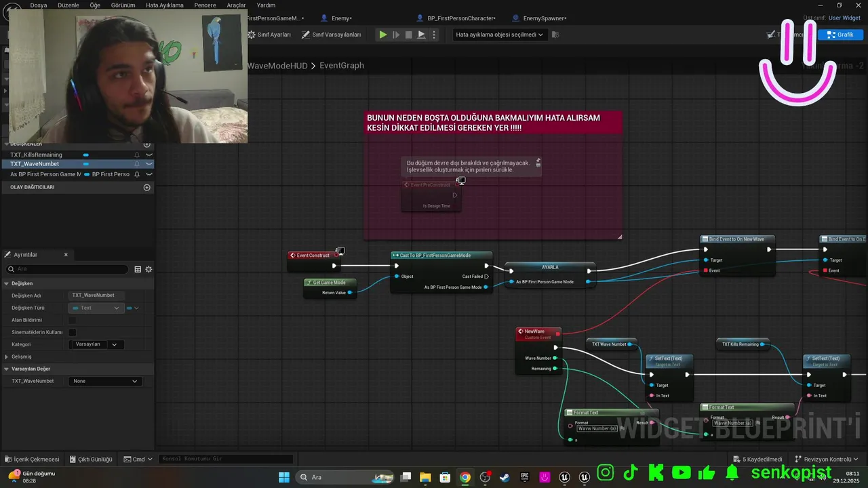Select As BP First Person Game Mode variable
868x488 pixels.
tap(45, 174)
